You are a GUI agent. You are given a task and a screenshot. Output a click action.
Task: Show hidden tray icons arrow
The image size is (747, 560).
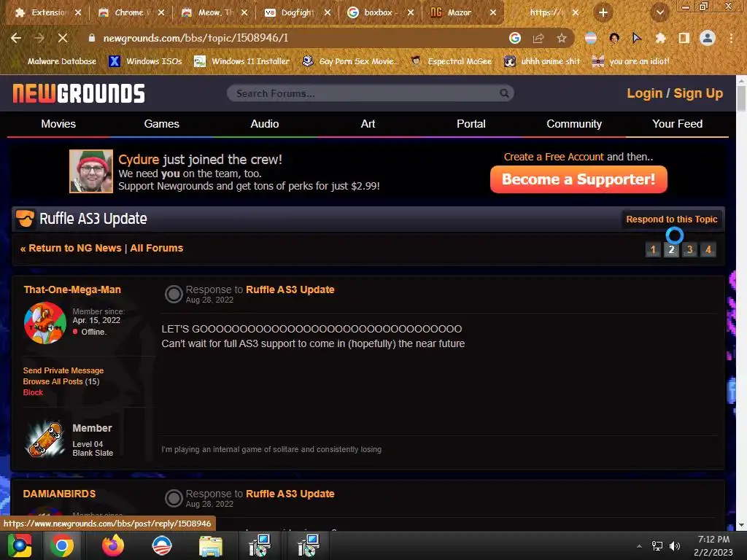point(639,546)
